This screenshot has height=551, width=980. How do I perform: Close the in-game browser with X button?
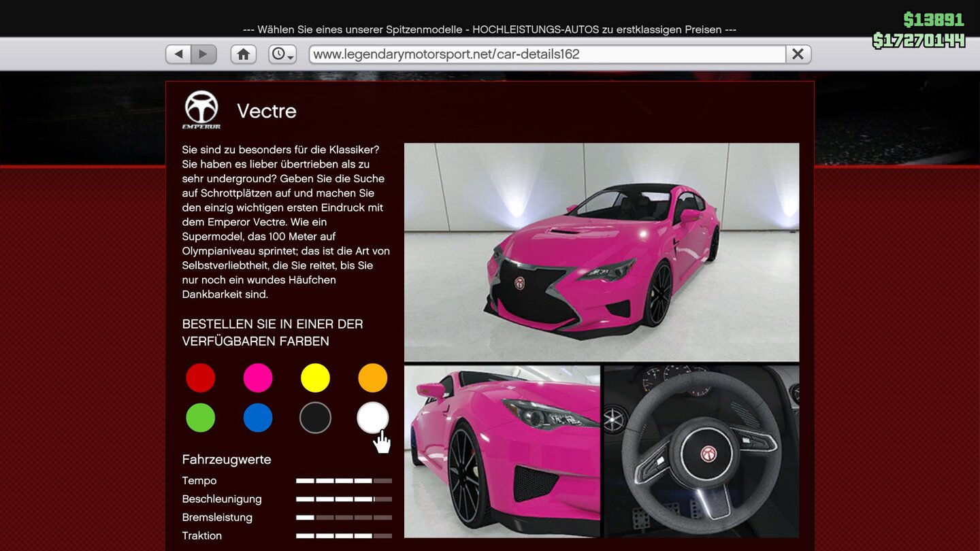[798, 54]
